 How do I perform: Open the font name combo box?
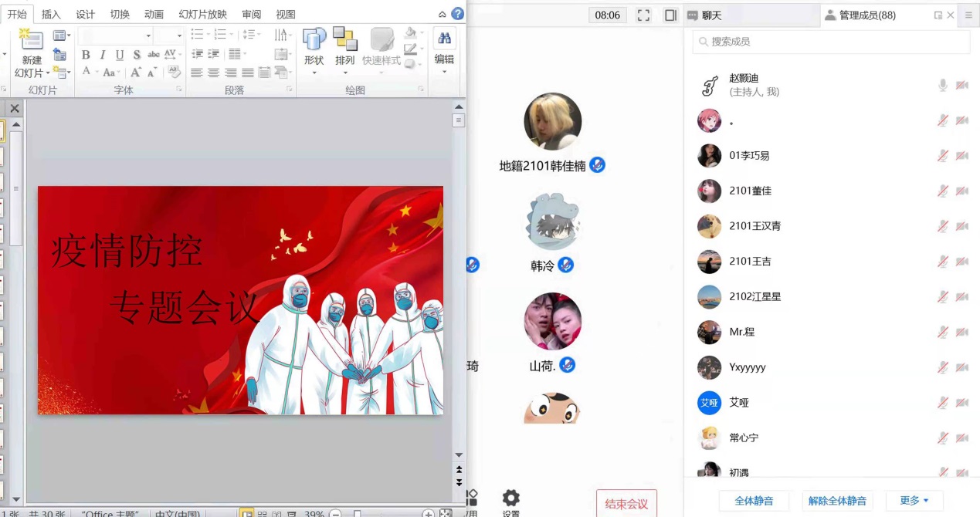tap(115, 35)
